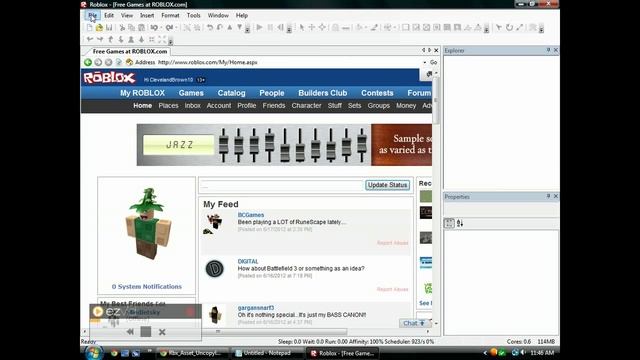This screenshot has height=360, width=640.
Task: Open the Tools menu
Action: pyautogui.click(x=193, y=16)
